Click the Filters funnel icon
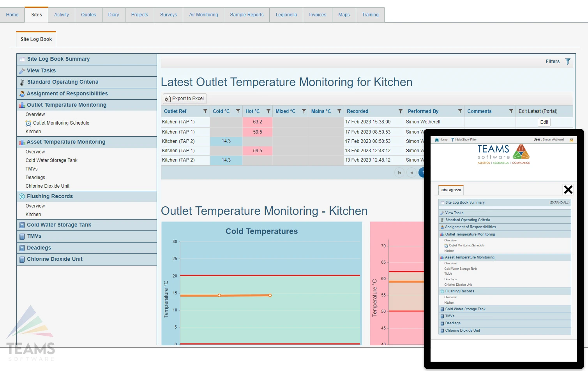The image size is (588, 371). (567, 62)
